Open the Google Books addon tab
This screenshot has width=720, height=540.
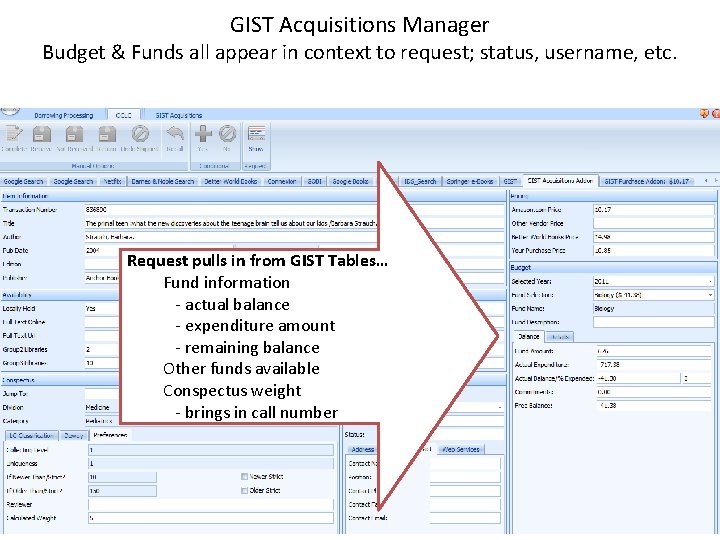pyautogui.click(x=350, y=181)
